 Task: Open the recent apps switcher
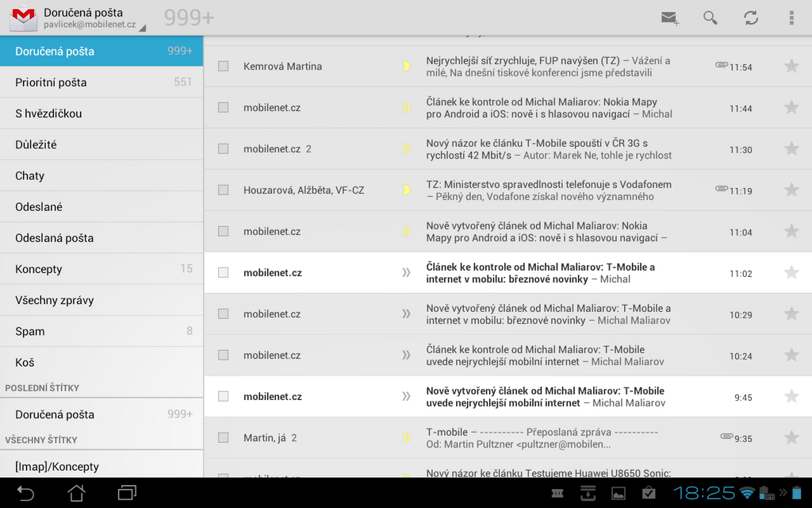tap(127, 492)
